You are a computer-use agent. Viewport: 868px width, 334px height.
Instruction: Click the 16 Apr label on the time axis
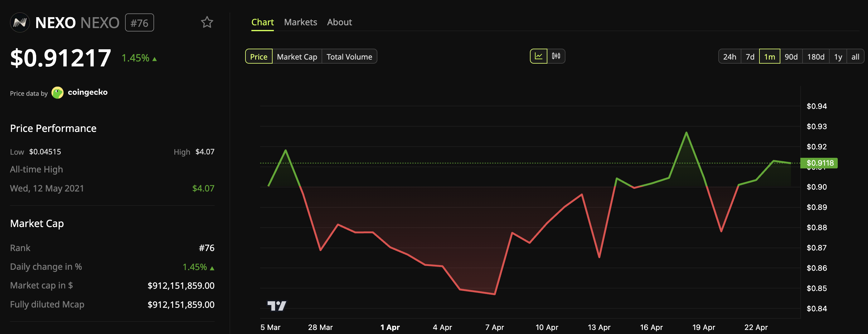pyautogui.click(x=651, y=327)
